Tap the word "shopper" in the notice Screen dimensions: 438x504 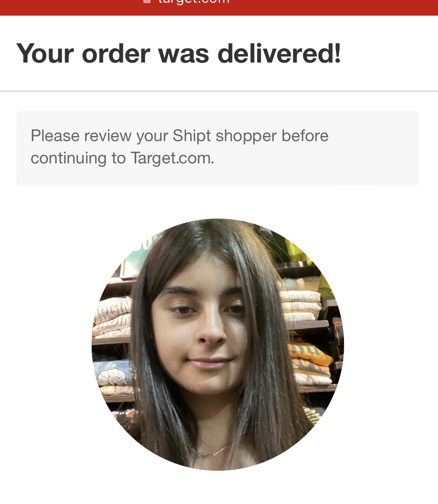tap(246, 136)
